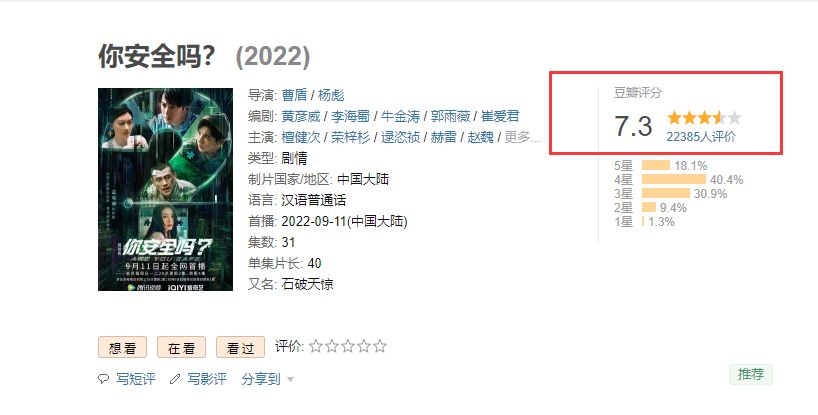This screenshot has width=818, height=415.
Task: Open the 分享到 share menu
Action: click(x=261, y=379)
